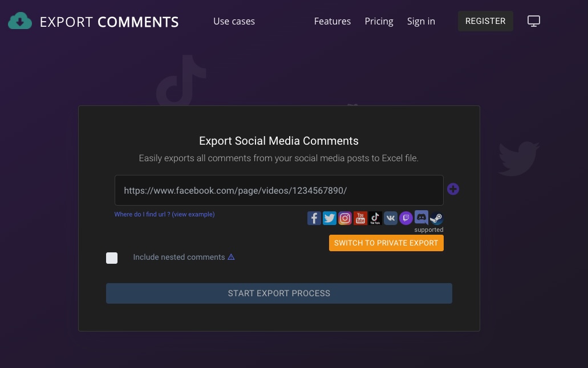Click the Export Comments cloud logo

coord(19,21)
